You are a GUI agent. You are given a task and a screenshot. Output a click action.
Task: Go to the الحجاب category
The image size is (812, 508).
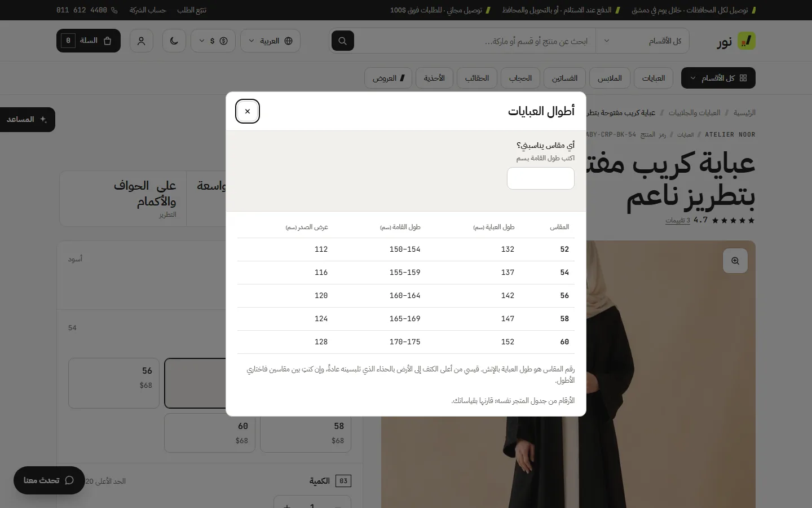pyautogui.click(x=520, y=78)
